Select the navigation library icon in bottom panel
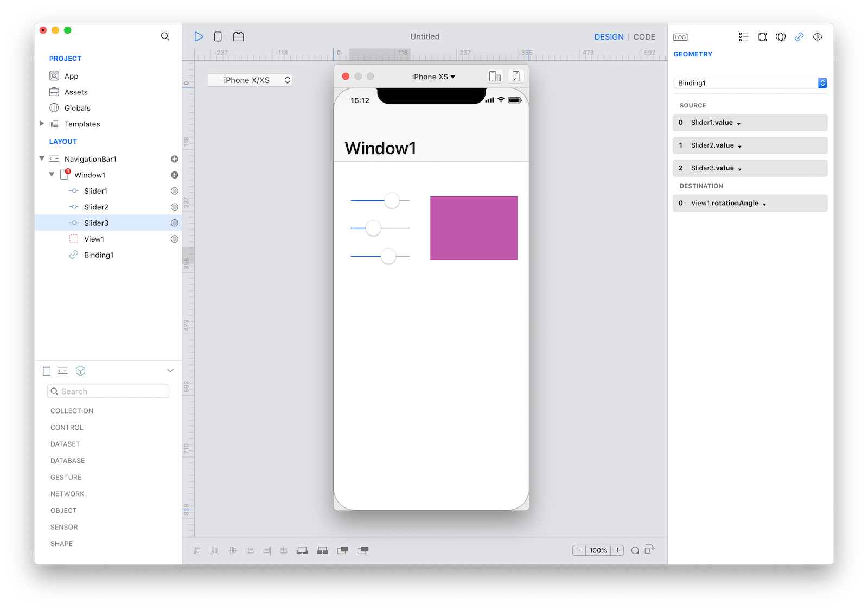This screenshot has width=868, height=610. click(x=63, y=371)
